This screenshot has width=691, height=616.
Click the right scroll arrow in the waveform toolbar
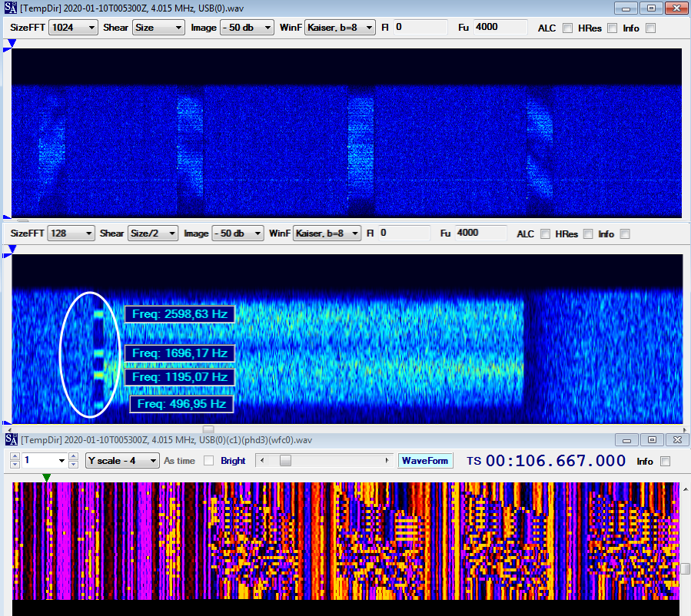(x=388, y=461)
